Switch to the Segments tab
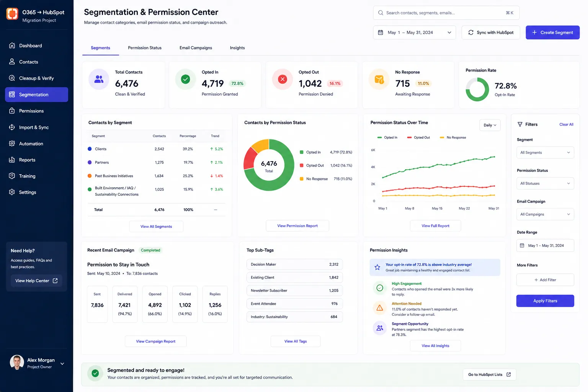 tap(100, 48)
